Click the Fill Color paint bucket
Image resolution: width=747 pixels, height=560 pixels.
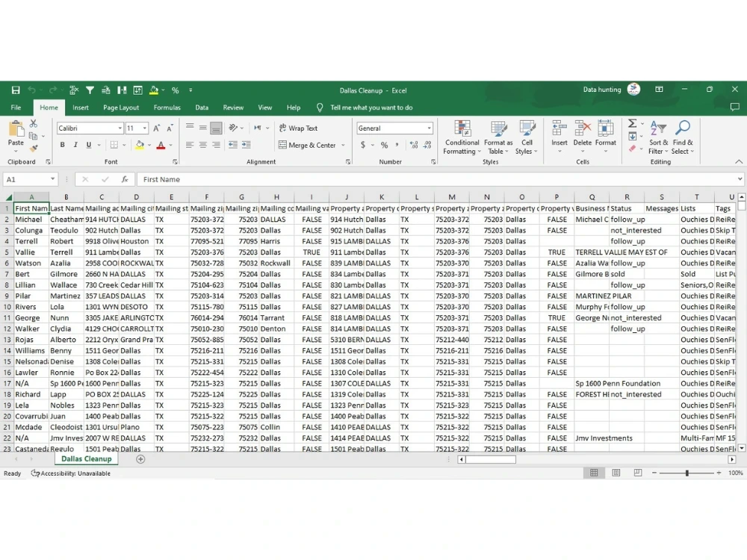pyautogui.click(x=140, y=145)
